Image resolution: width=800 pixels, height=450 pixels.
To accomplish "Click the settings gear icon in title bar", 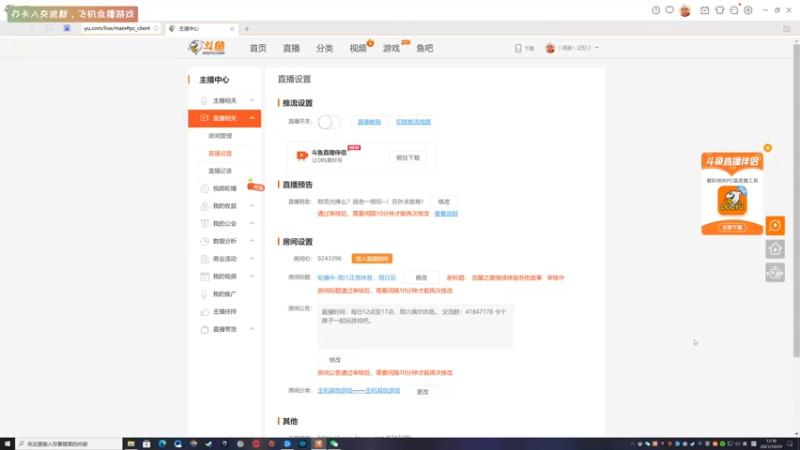I will (748, 10).
